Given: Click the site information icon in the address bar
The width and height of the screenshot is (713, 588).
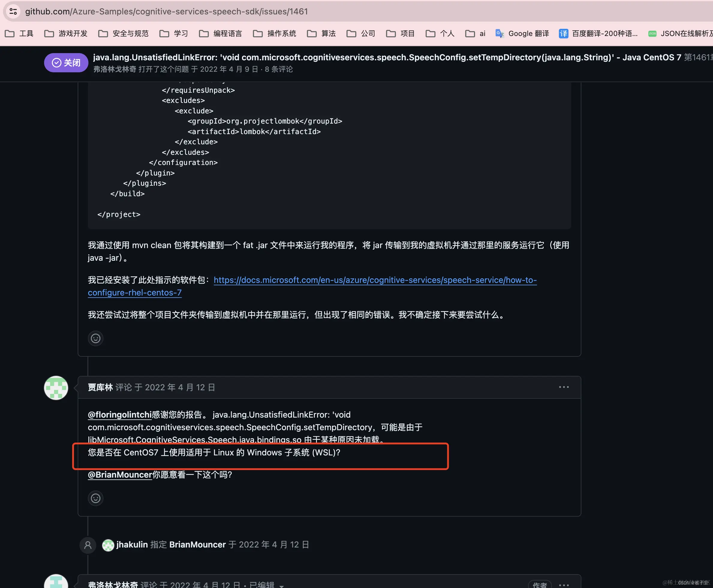Looking at the screenshot, I should (x=13, y=11).
